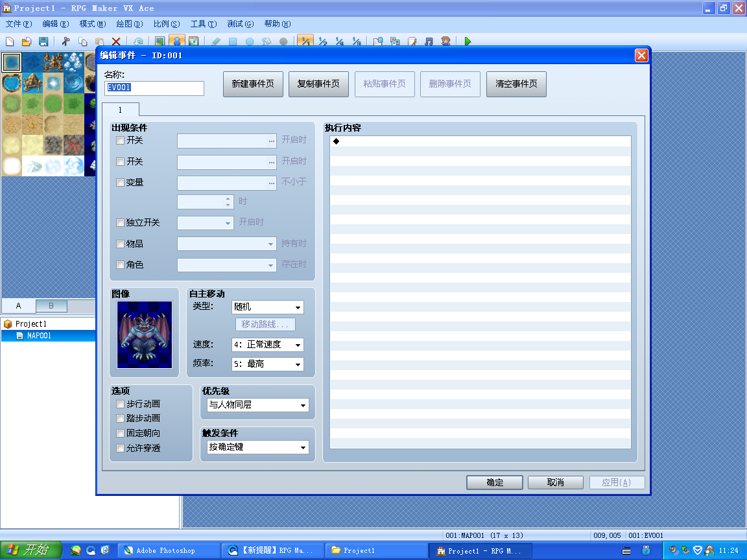Image resolution: width=747 pixels, height=560 pixels.
Task: Toggle the 允许穿透 option
Action: (x=121, y=449)
